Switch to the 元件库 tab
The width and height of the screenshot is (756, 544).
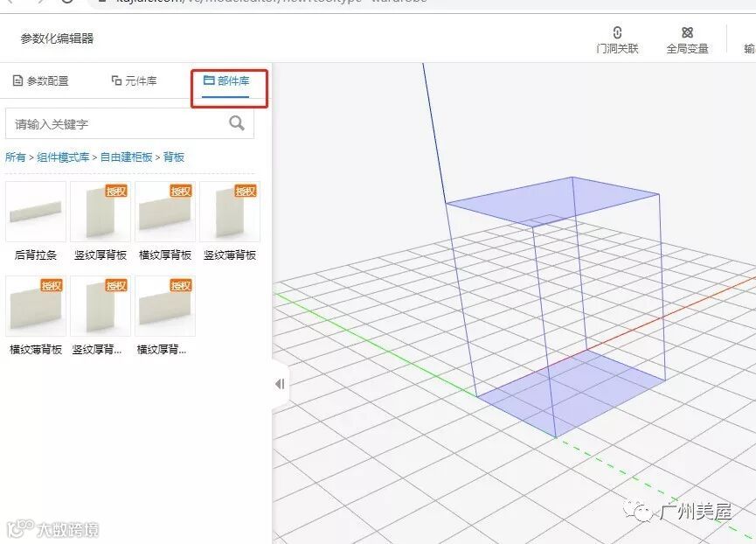[134, 80]
